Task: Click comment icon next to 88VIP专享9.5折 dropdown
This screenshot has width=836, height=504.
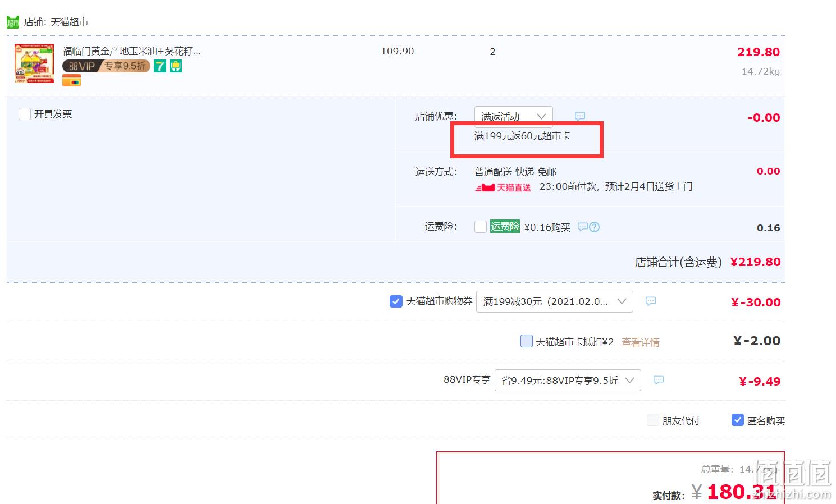Action: pos(659,380)
